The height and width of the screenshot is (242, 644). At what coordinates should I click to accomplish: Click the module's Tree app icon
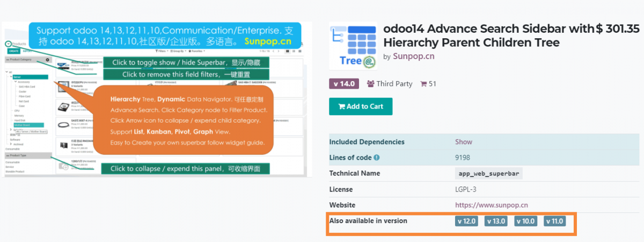(353, 46)
